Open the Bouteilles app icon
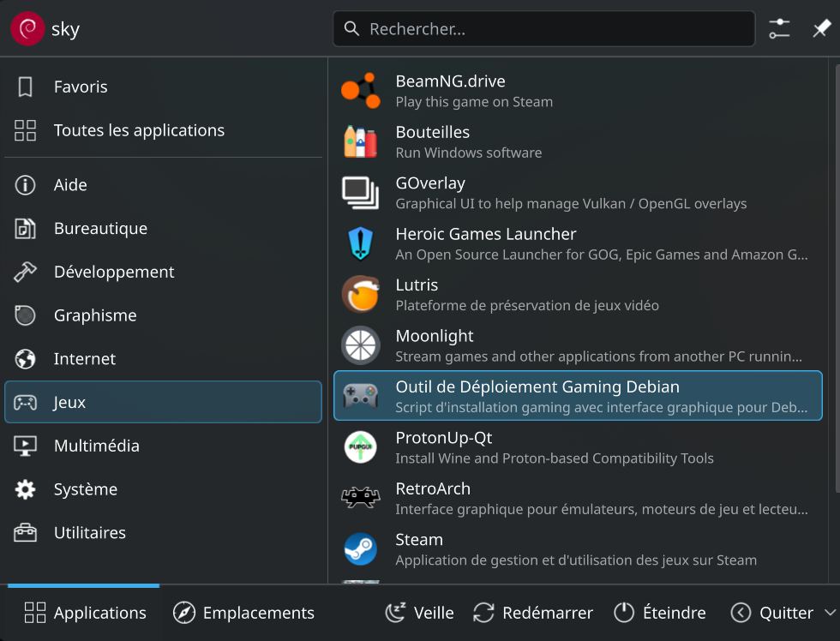840x641 pixels. (361, 141)
